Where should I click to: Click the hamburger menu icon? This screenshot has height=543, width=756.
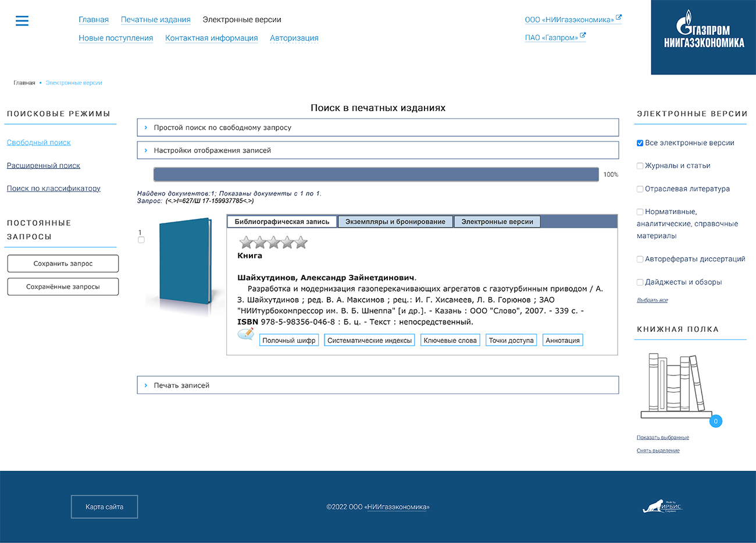[x=22, y=20]
